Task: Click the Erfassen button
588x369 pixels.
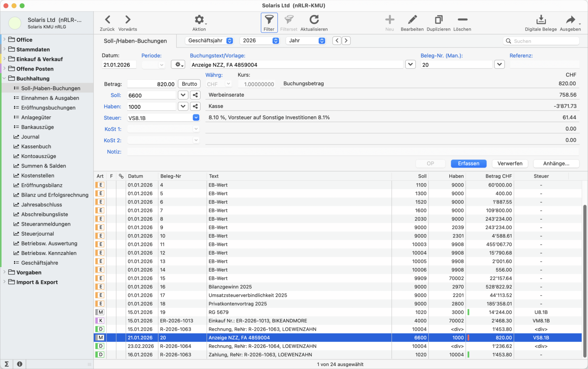Action: [468, 164]
